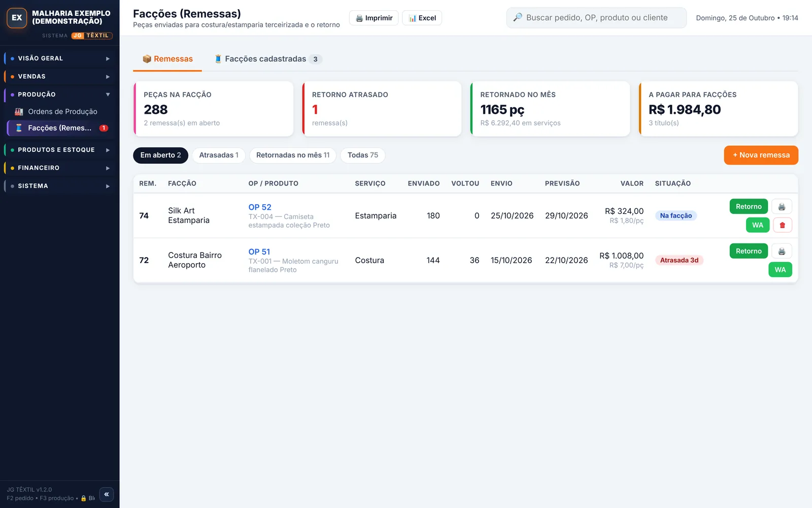Viewport: 812px width, 508px height.
Task: Click Silk Art Estamparia cell
Action: pyautogui.click(x=189, y=216)
